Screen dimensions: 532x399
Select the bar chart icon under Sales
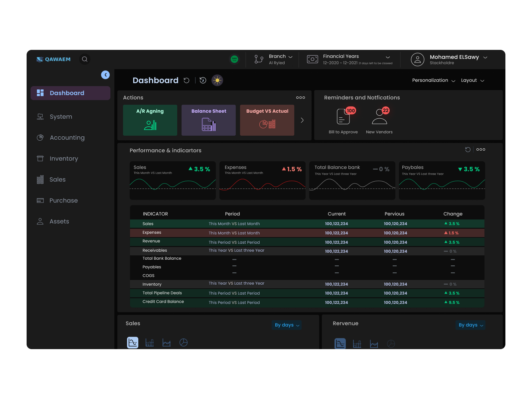[x=150, y=342]
